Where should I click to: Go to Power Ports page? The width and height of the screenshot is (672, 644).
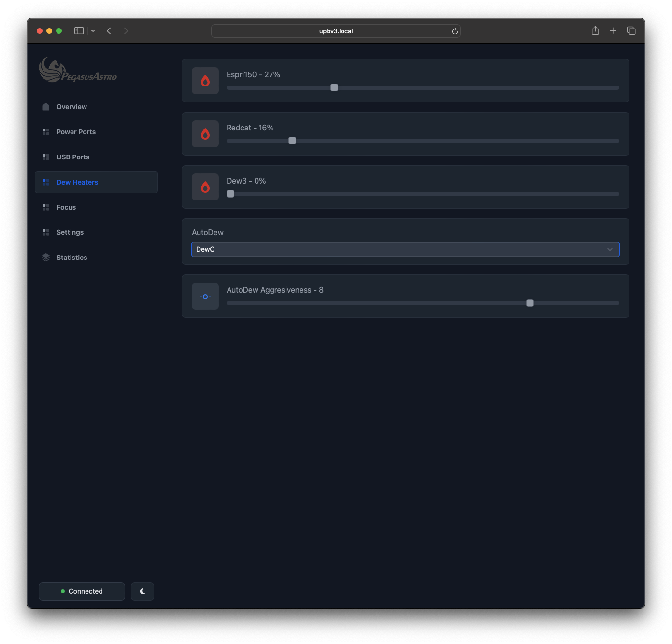76,132
